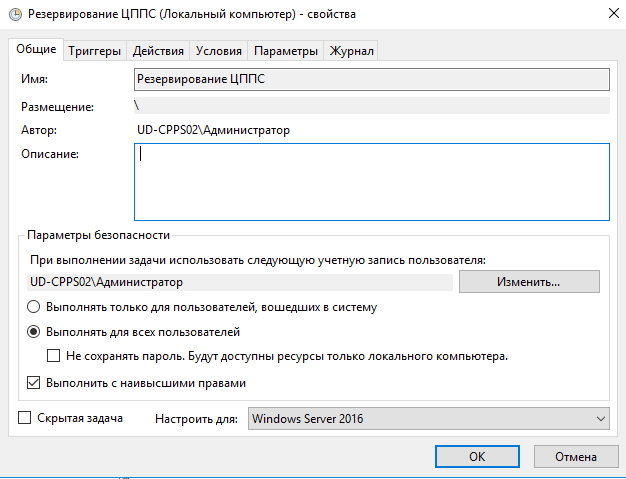Click the Task Scheduler clock icon in title bar
Screen dimensions: 626x479
pyautogui.click(x=15, y=14)
